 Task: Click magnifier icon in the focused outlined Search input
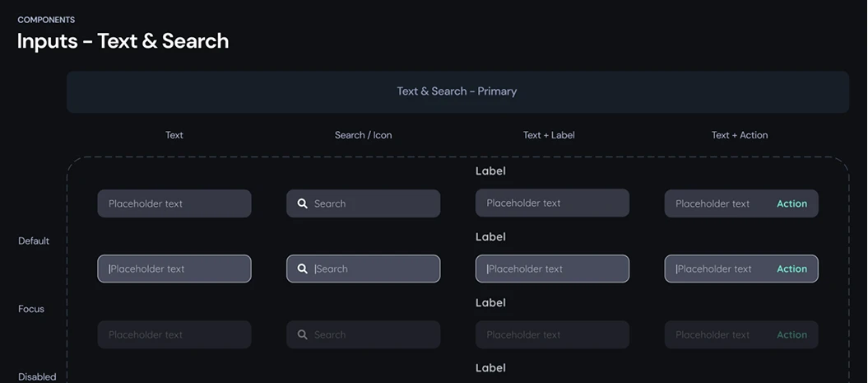[302, 269]
